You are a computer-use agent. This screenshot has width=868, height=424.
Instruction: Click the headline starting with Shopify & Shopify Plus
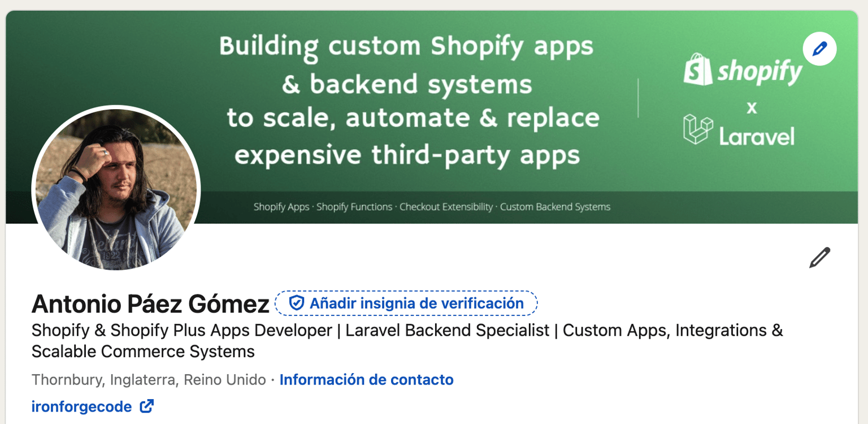click(407, 341)
